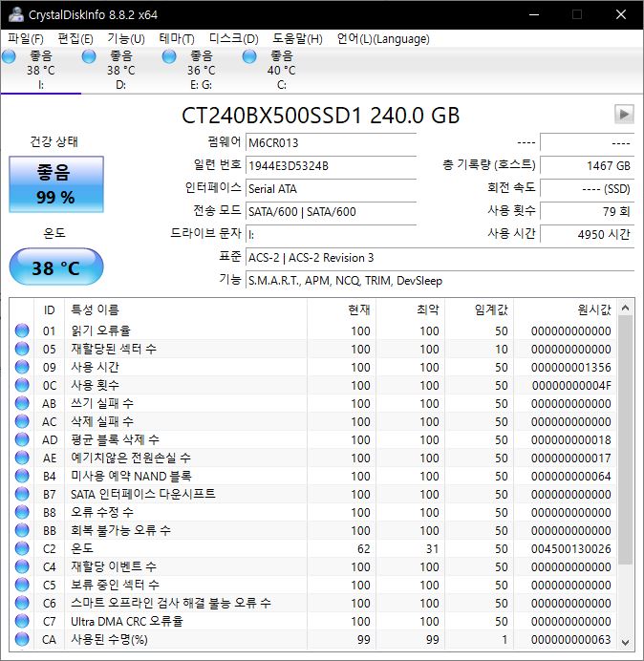This screenshot has width=644, height=661.
Task: Click the 원시값 column header
Action: pos(565,309)
